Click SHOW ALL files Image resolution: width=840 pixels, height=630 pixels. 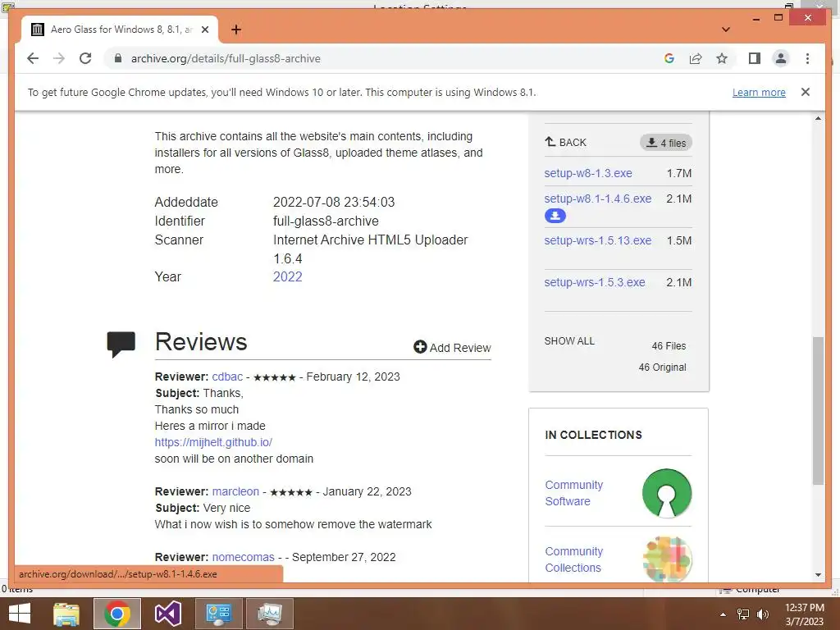point(569,341)
